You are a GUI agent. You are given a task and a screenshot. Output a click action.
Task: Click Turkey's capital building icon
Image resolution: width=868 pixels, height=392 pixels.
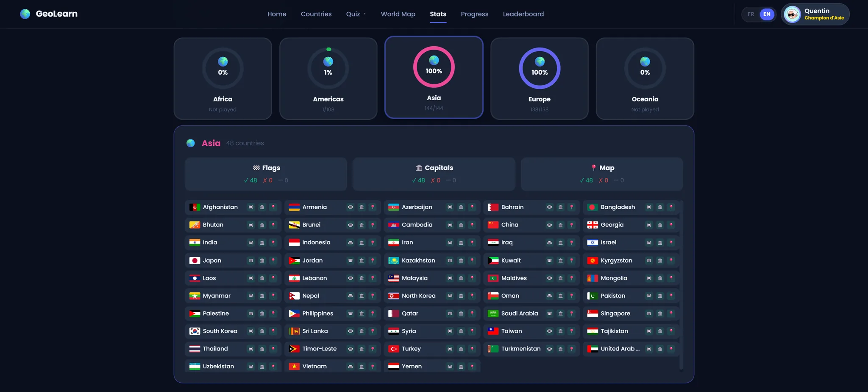461,349
